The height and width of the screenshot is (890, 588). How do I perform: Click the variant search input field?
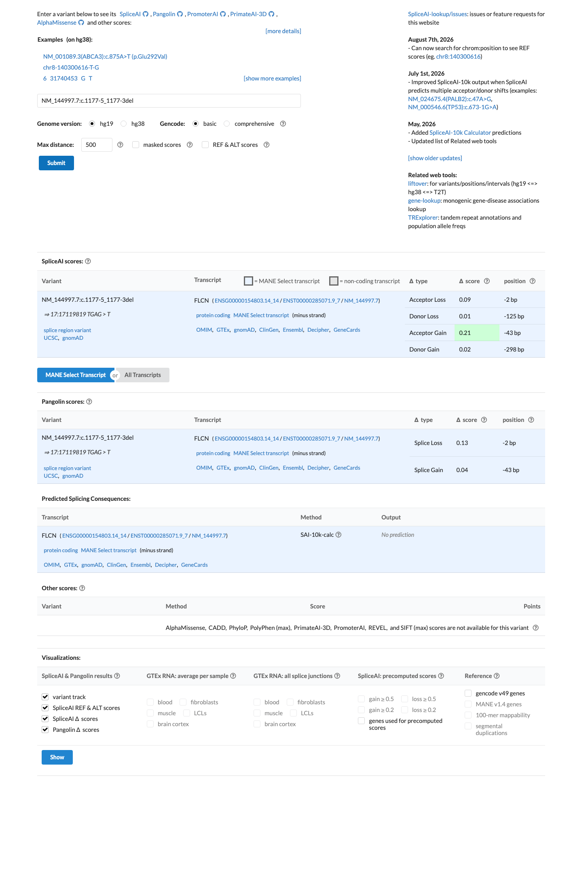click(169, 101)
